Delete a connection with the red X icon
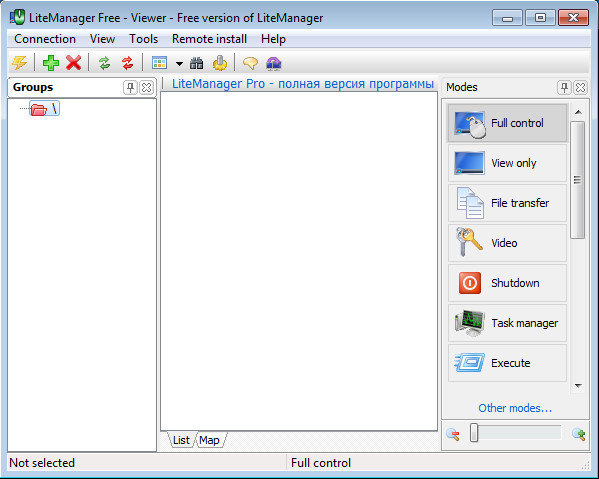The height and width of the screenshot is (479, 599). (73, 63)
